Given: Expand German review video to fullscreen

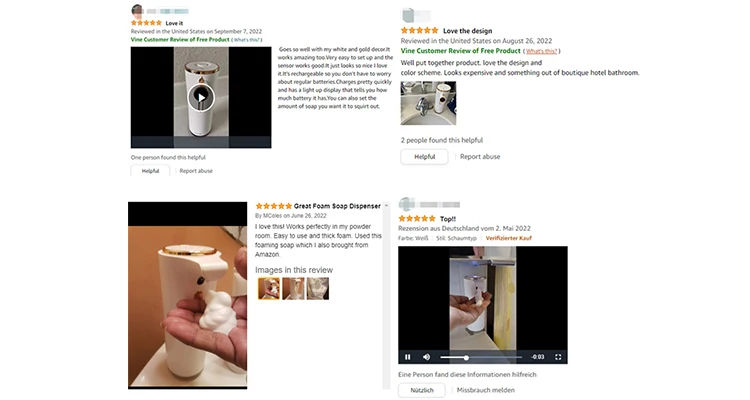Looking at the screenshot, I should [558, 357].
